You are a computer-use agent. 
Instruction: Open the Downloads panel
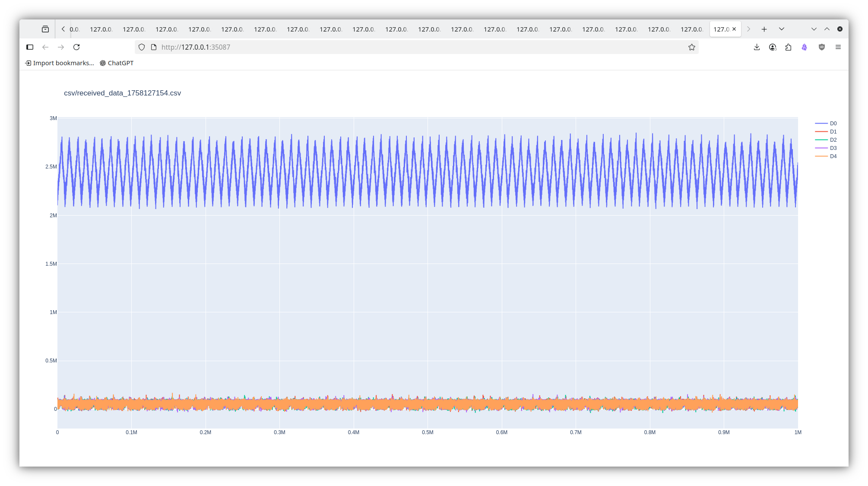(757, 47)
